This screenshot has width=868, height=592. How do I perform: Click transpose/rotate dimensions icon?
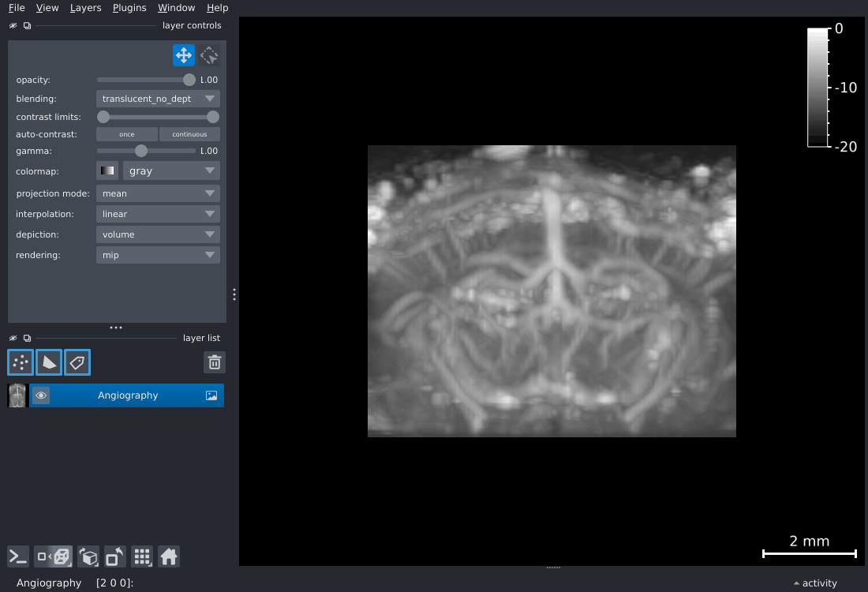pyautogui.click(x=114, y=556)
